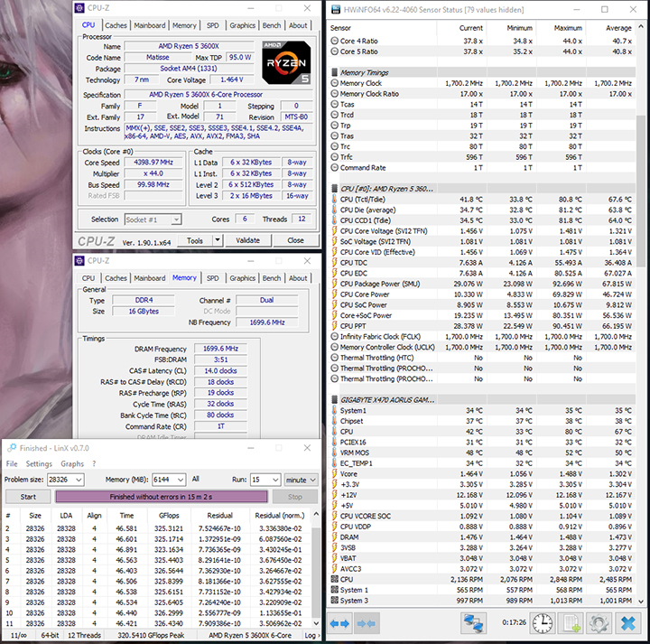Click the HWiNFO log to file icon
The image size is (650, 644).
571,624
